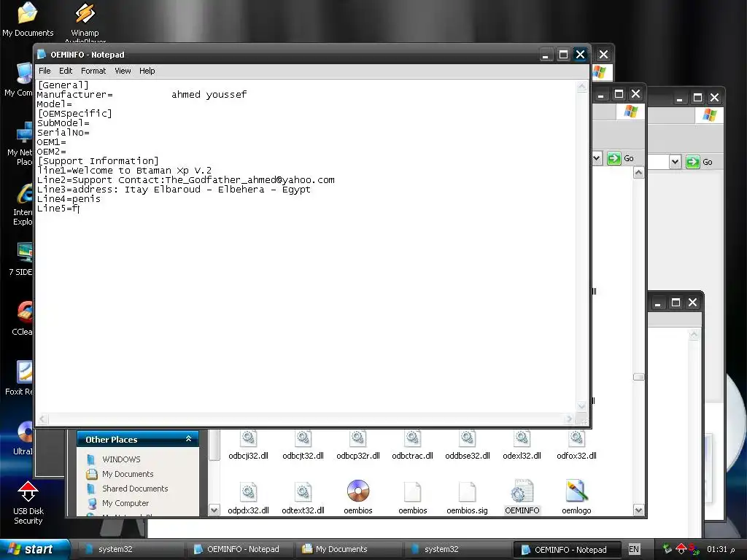The height and width of the screenshot is (560, 747).
Task: Open address bar dropdown in rightmost Explorer window
Action: click(x=675, y=162)
